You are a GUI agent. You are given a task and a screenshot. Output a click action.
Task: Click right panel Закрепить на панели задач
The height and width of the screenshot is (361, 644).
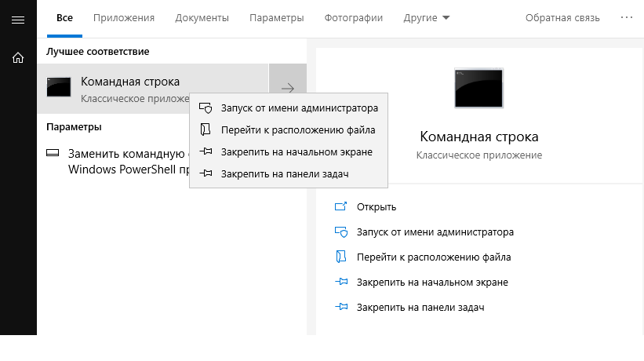click(420, 308)
